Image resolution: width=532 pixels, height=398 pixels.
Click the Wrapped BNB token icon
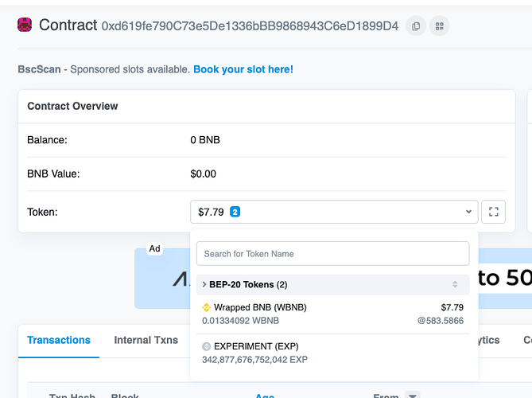tap(207, 307)
